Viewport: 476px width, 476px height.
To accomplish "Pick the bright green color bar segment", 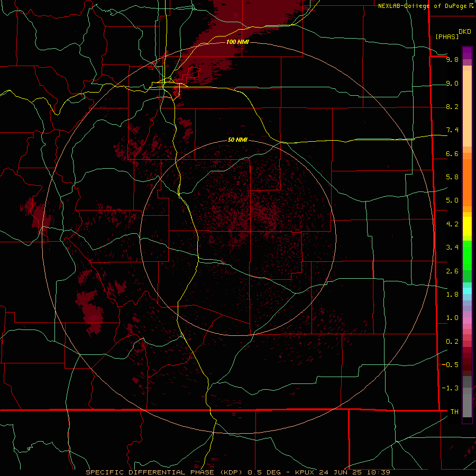I will pos(467,255).
